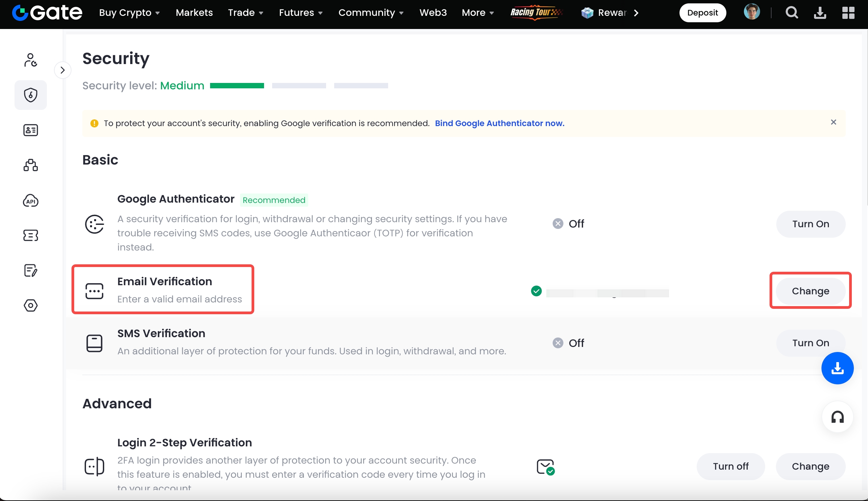This screenshot has height=501, width=868.
Task: Click the search magnifier icon in header
Action: (x=791, y=13)
